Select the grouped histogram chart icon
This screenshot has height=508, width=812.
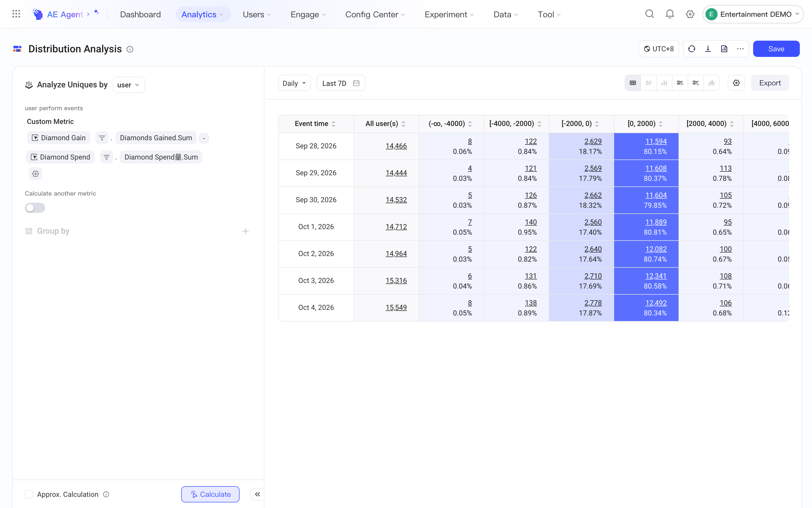711,83
